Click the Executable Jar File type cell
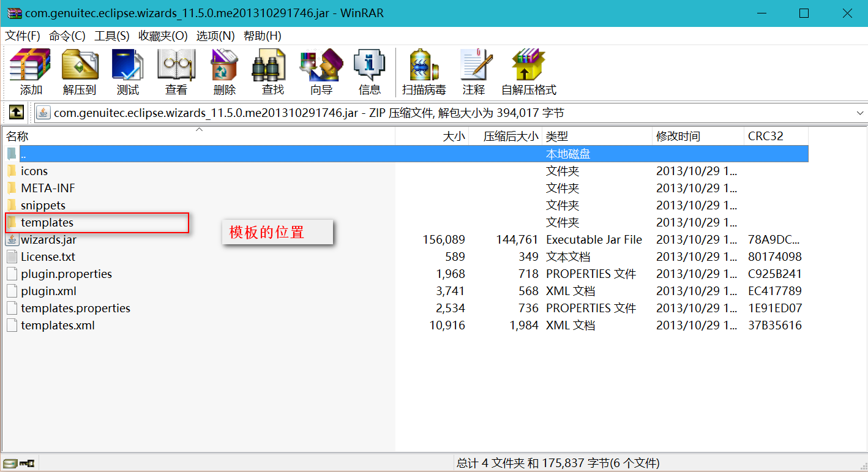The image size is (868, 472). click(594, 239)
